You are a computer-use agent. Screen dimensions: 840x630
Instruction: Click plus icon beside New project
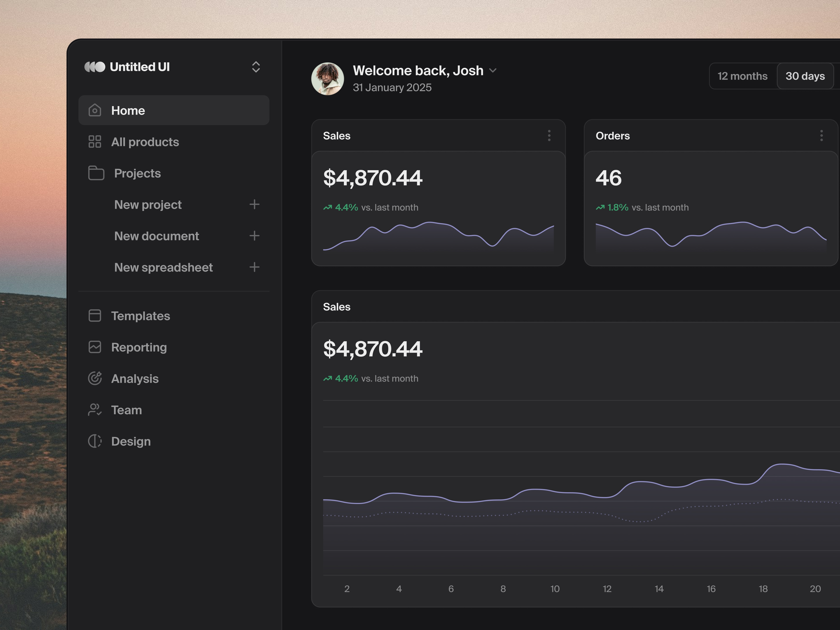tap(254, 204)
